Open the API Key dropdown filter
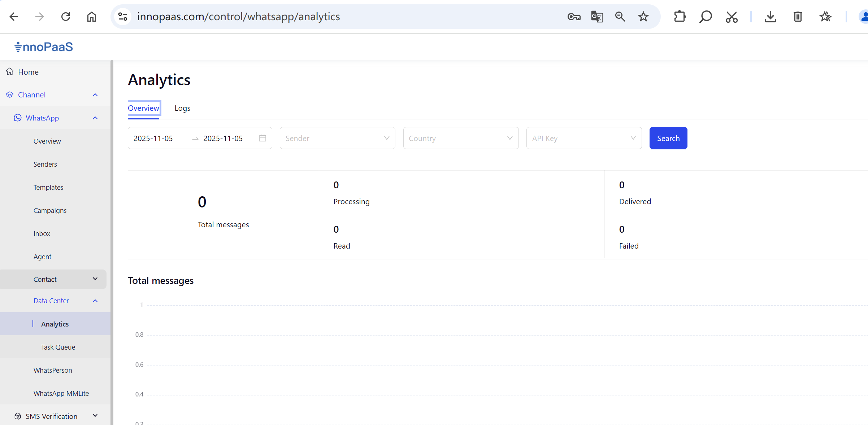 (583, 138)
